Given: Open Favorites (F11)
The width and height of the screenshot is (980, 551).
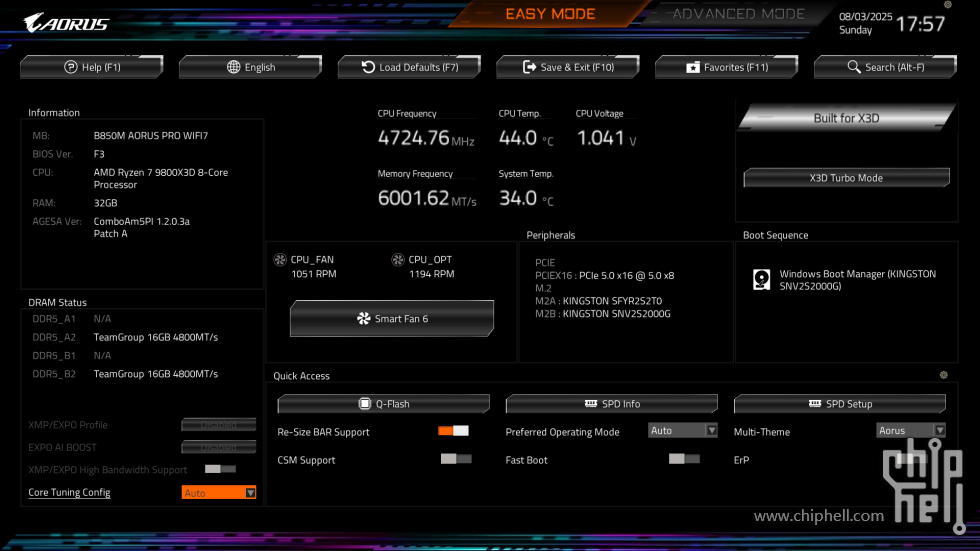Looking at the screenshot, I should (x=727, y=67).
